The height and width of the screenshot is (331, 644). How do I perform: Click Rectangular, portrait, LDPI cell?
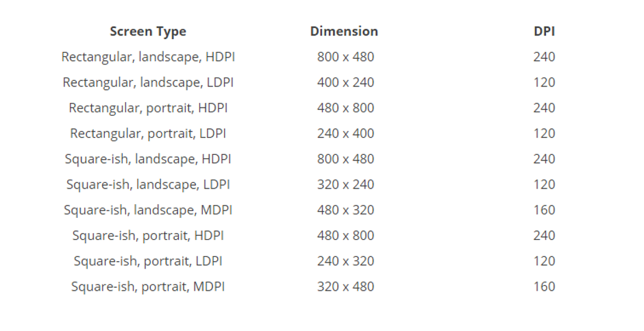click(x=148, y=134)
